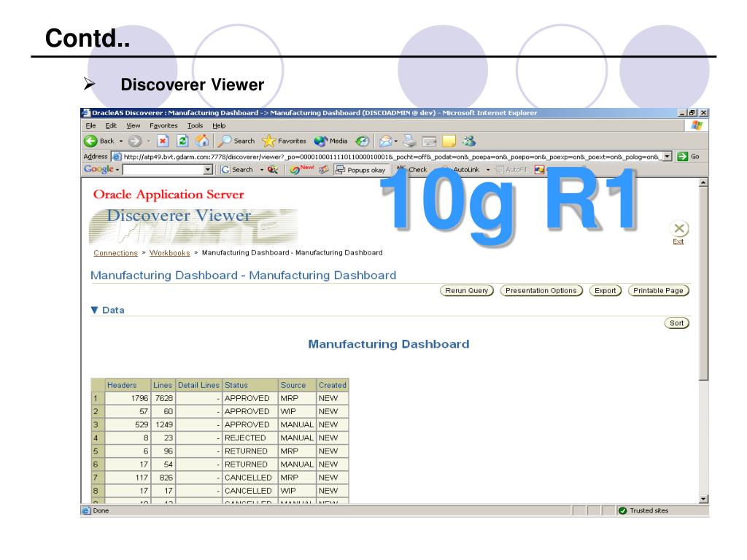The height and width of the screenshot is (560, 747).
Task: Click the Forward arrow icon
Action: click(135, 141)
